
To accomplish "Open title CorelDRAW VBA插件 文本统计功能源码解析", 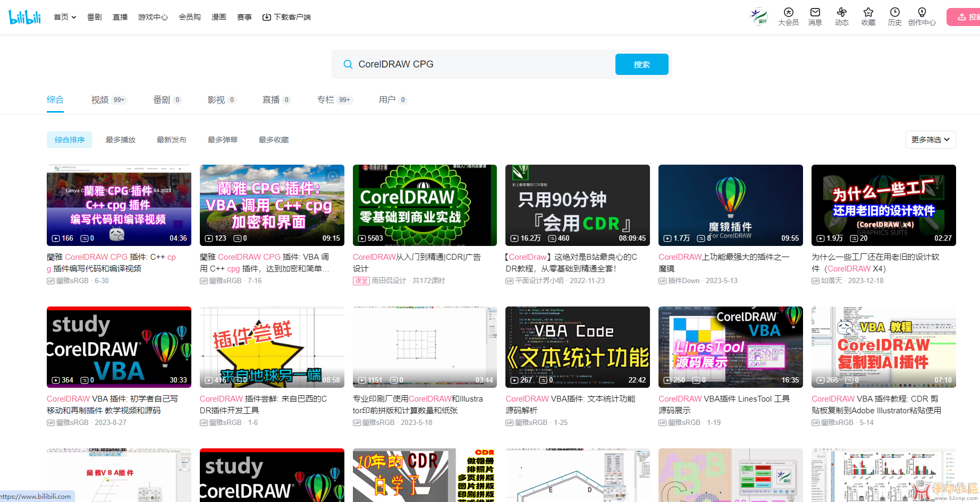I will tap(571, 404).
